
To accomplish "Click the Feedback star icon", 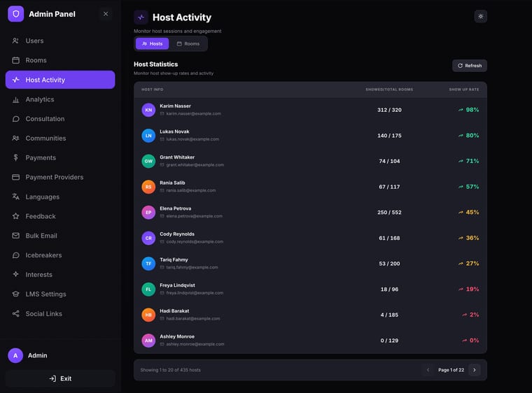I will [x=15, y=216].
